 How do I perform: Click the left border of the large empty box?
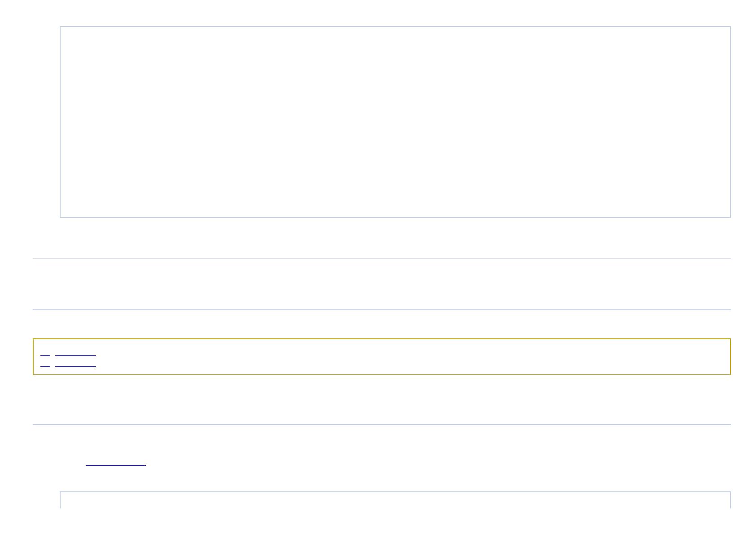pyautogui.click(x=60, y=122)
